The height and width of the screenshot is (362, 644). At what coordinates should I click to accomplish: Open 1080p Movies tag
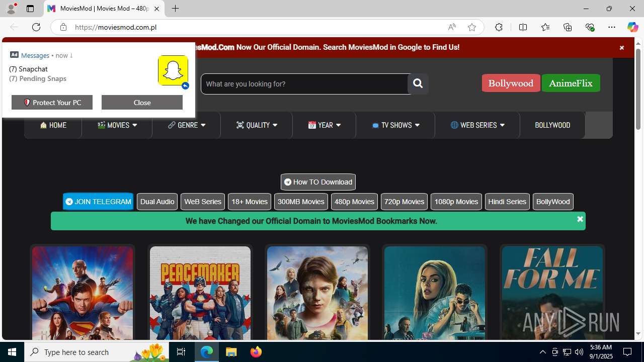click(x=456, y=202)
